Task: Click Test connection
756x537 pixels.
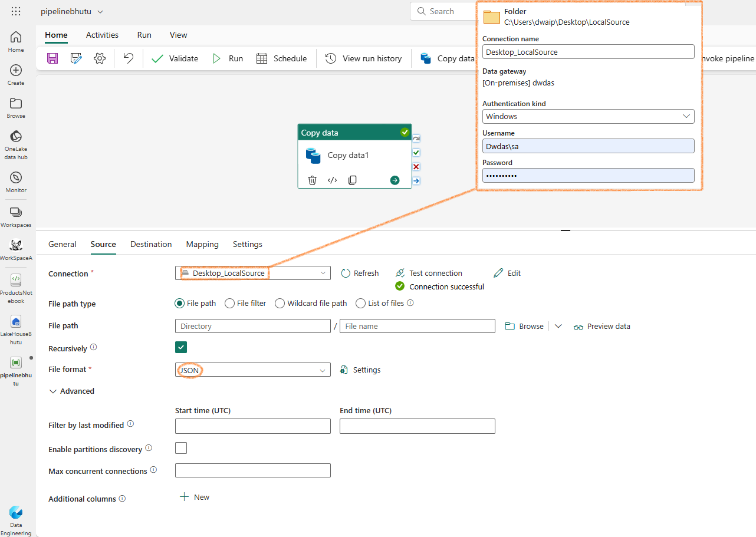Action: tap(429, 273)
